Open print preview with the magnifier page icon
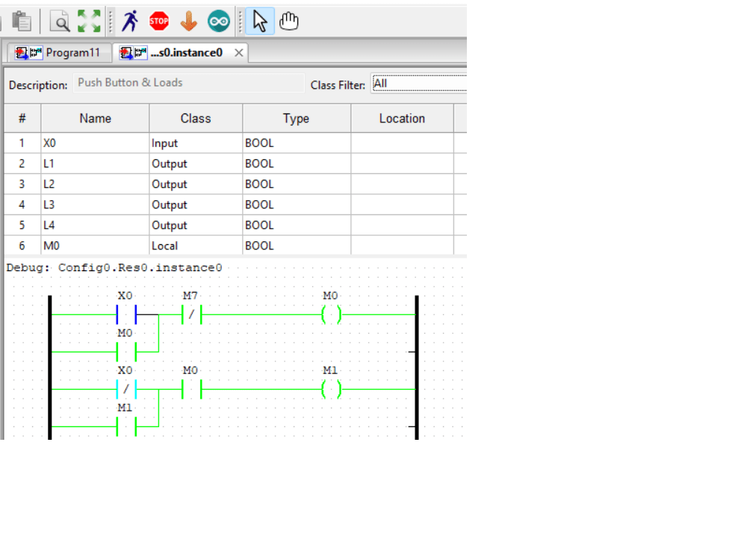The height and width of the screenshot is (560, 747). (59, 21)
